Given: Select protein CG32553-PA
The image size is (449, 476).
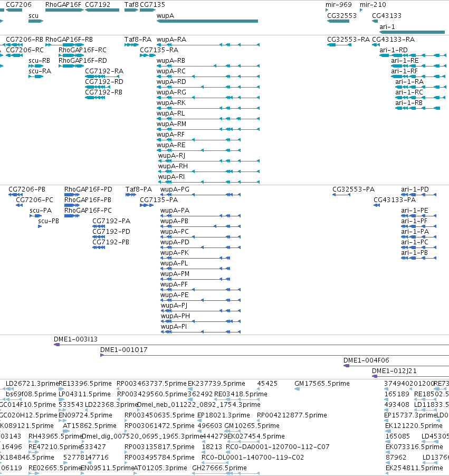Looking at the screenshot, I should [x=341, y=195].
